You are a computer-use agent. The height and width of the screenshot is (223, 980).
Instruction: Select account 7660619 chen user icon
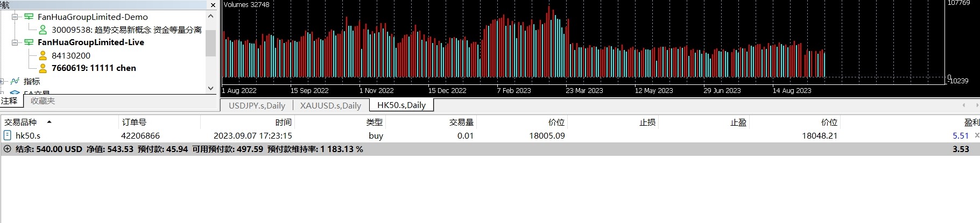[x=43, y=68]
